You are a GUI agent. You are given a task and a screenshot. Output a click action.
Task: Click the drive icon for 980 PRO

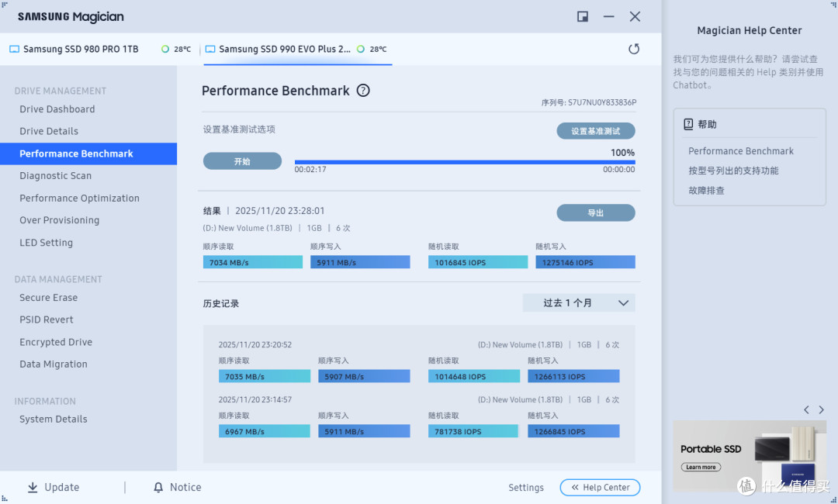click(x=15, y=49)
